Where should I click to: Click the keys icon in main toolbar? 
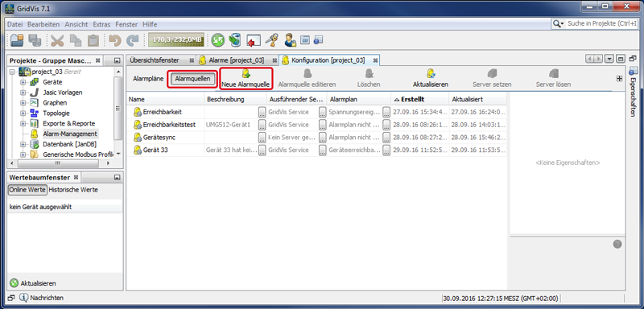pos(270,39)
